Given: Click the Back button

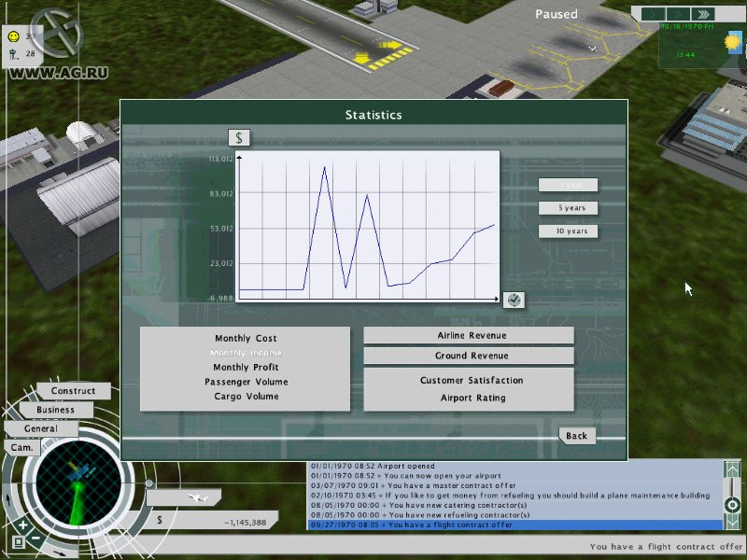Looking at the screenshot, I should (x=576, y=436).
